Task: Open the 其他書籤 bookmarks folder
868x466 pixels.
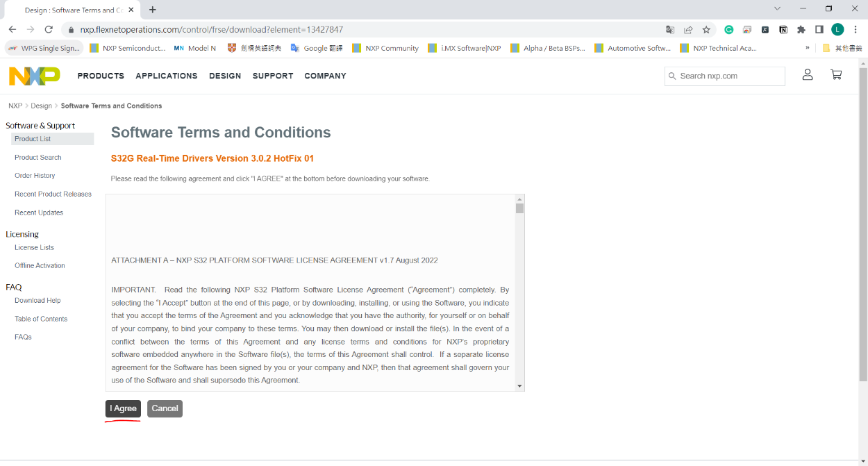Action: (x=842, y=48)
